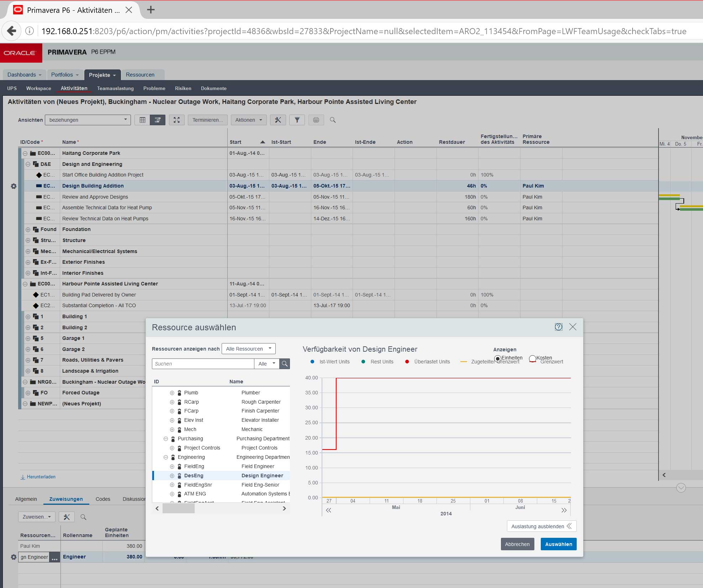Collapse the detail panel with round chevron
Viewport: 703px width, 588px height.
pos(681,488)
